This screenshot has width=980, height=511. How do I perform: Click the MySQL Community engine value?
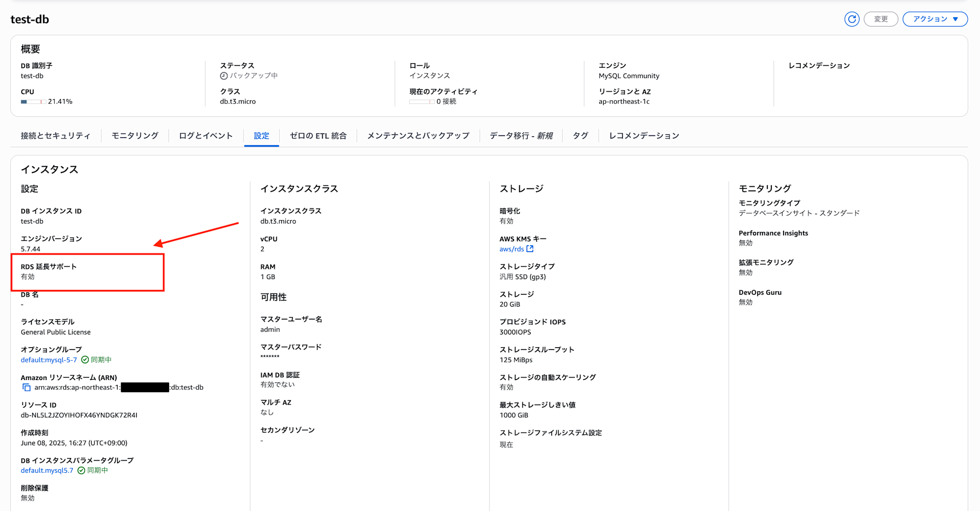click(629, 76)
